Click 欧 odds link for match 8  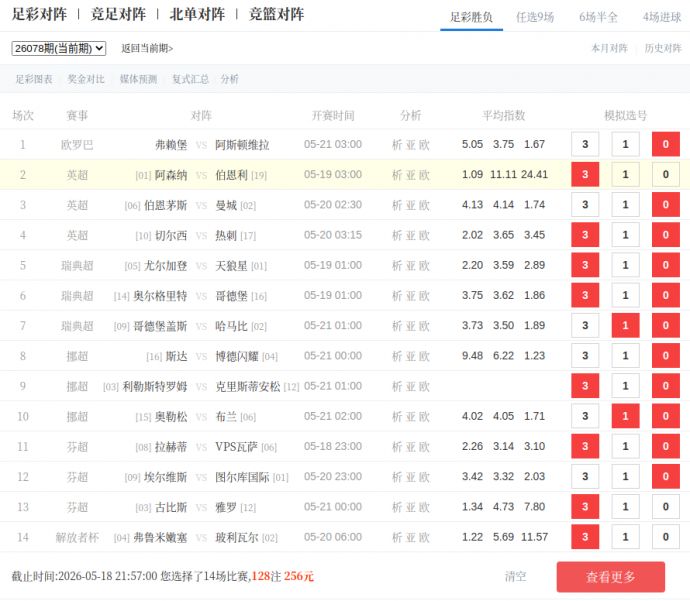point(424,356)
